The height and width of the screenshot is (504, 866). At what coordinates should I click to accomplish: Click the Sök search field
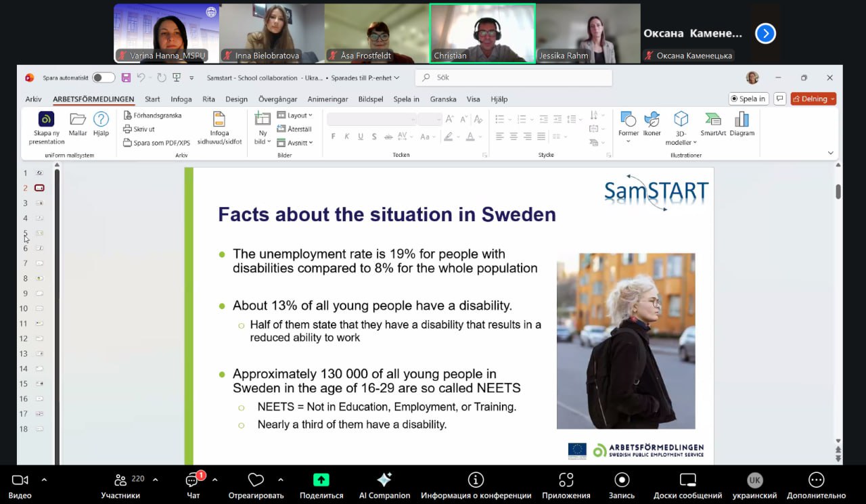coord(514,78)
